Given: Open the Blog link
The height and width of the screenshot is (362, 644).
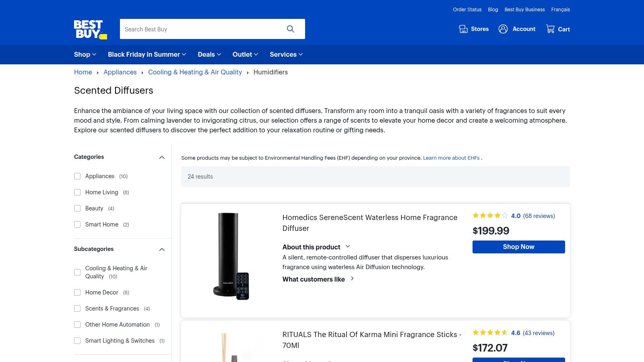Looking at the screenshot, I should pyautogui.click(x=493, y=10).
